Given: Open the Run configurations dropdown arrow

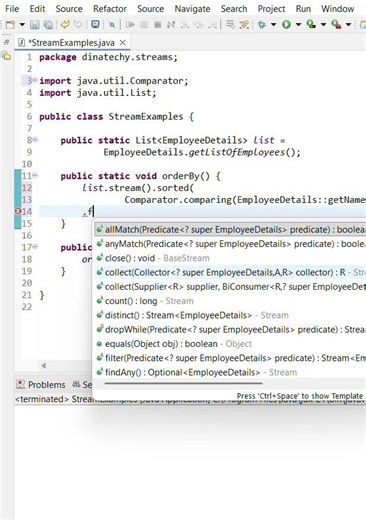Looking at the screenshot, I should pyautogui.click(x=298, y=24).
